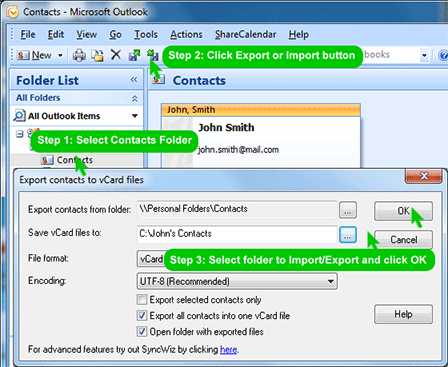Open the Go menu
The height and width of the screenshot is (367, 448).
click(115, 34)
